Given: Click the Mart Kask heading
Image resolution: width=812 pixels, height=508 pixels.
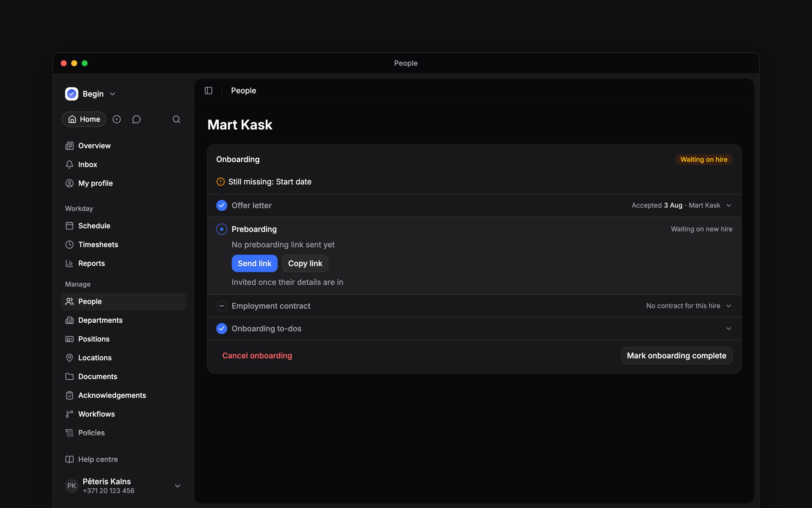Looking at the screenshot, I should (240, 125).
